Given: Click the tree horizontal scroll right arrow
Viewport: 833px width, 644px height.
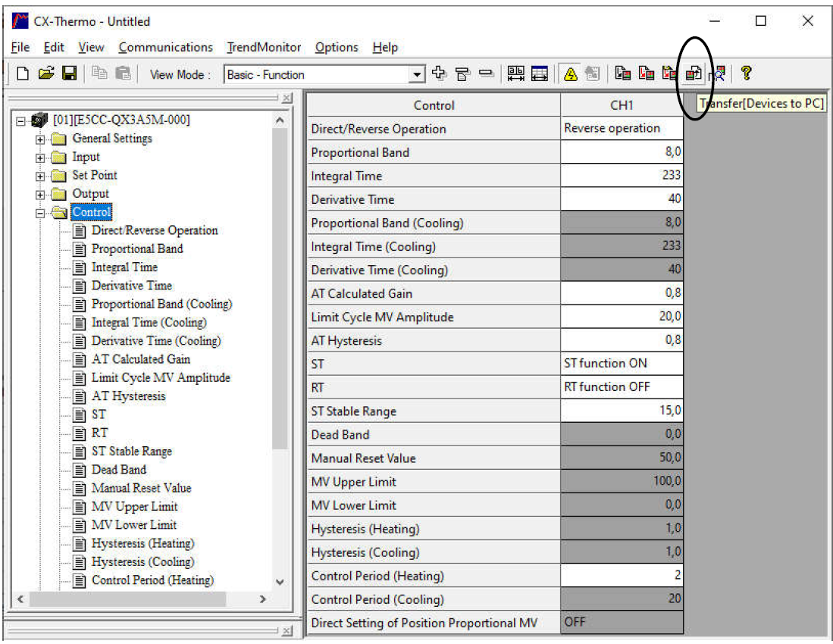Looking at the screenshot, I should pyautogui.click(x=262, y=599).
